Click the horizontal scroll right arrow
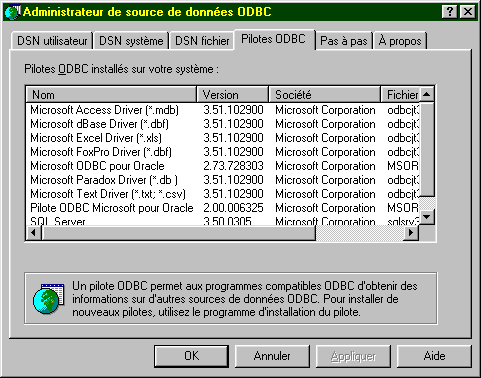 point(411,232)
